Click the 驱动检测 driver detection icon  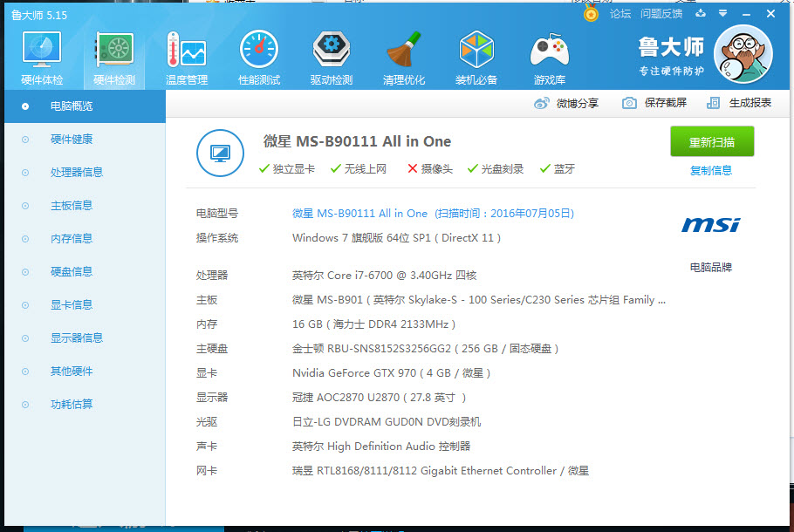click(332, 54)
